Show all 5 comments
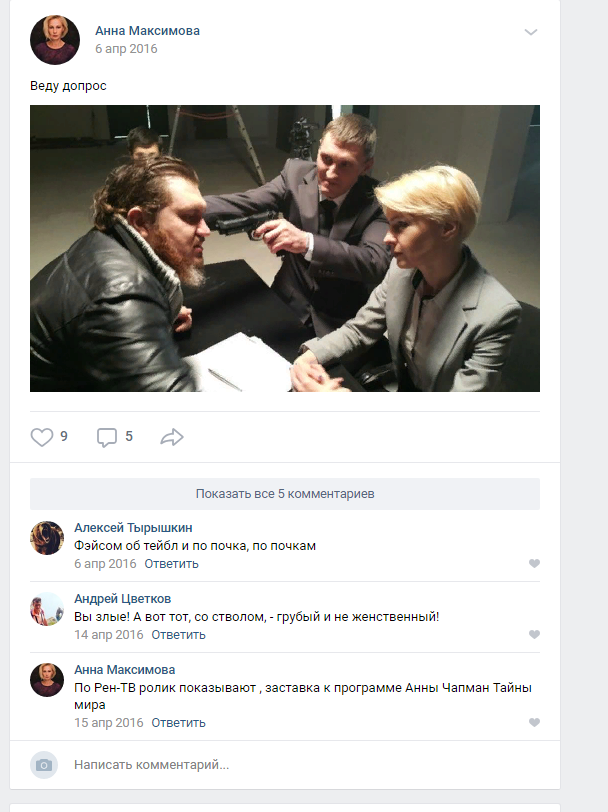This screenshot has height=812, width=608. pos(285,494)
